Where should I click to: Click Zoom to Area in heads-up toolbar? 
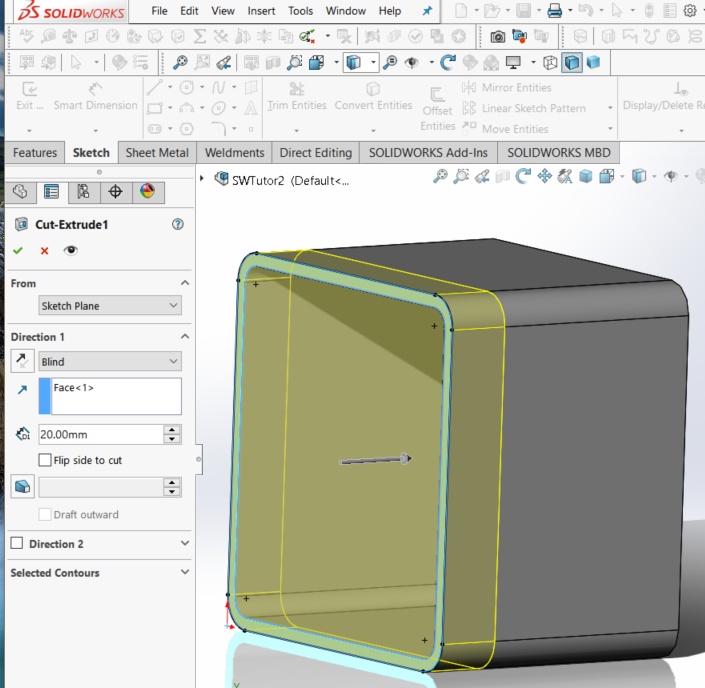click(x=461, y=176)
